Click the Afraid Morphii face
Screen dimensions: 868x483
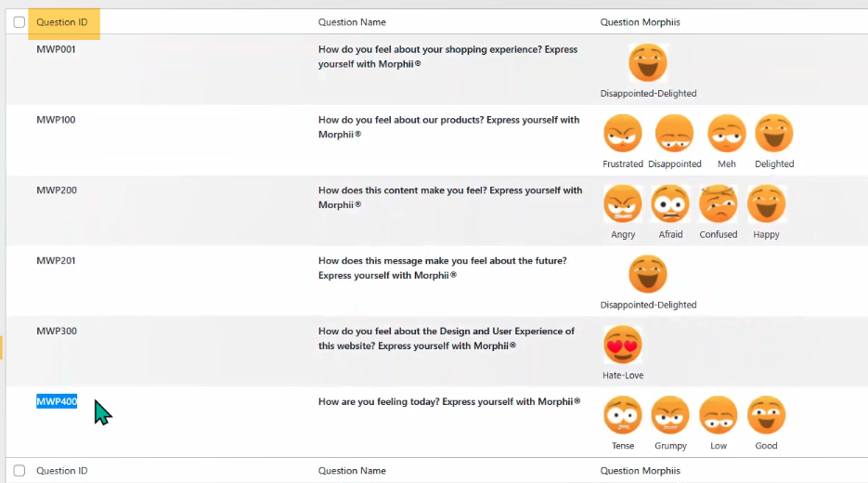(670, 204)
